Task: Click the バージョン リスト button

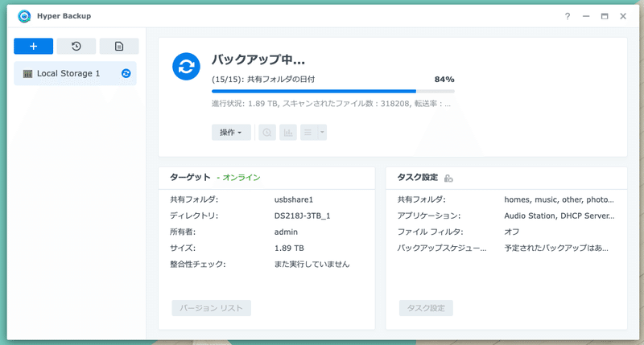Action: (211, 308)
